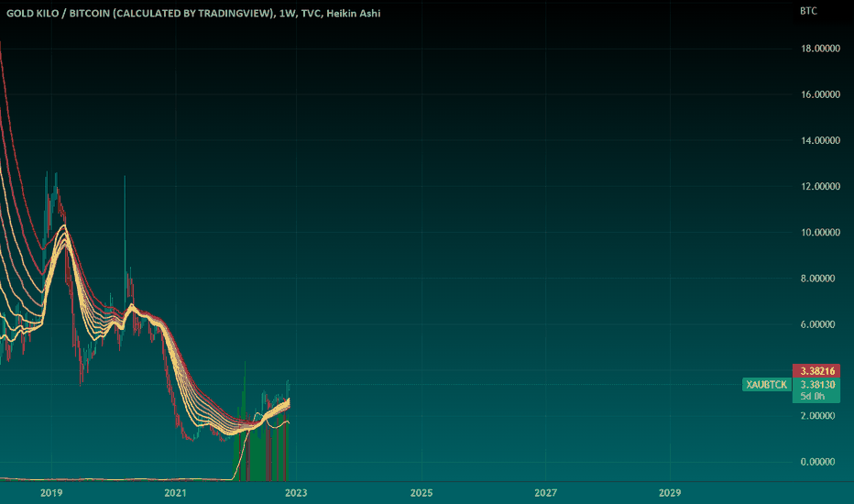Click the BTC currency label on the price axis
The height and width of the screenshot is (504, 854).
tap(808, 11)
